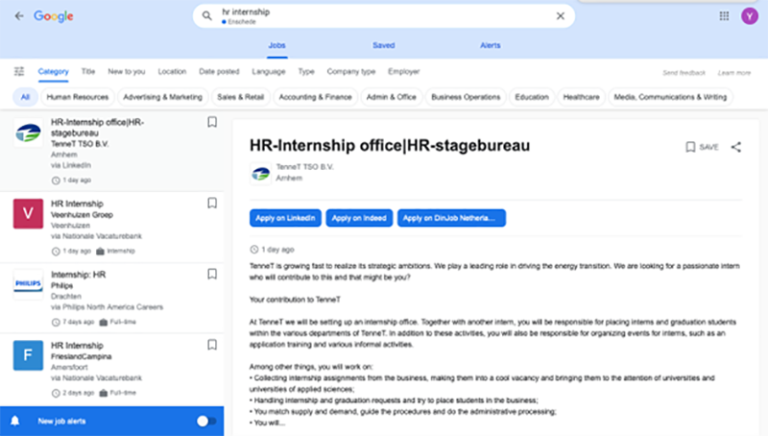Save the job using SAVE button

coord(702,147)
